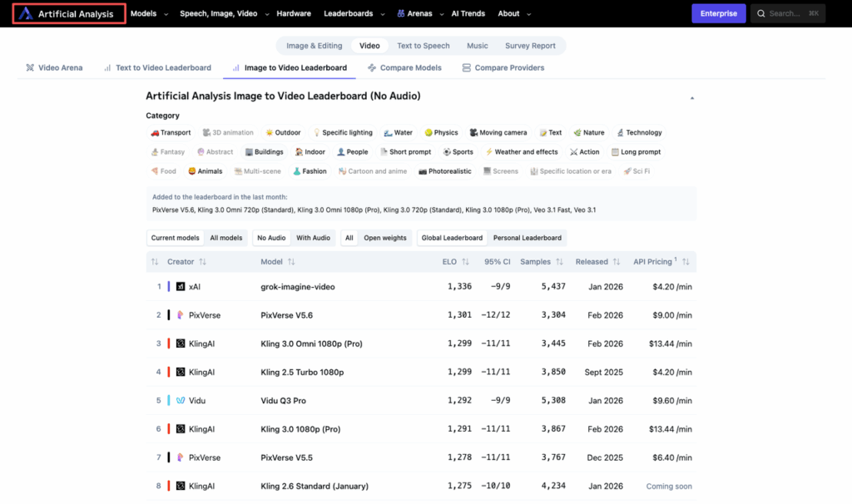Sort table by rank column arrows
The image size is (852, 504).
point(155,262)
